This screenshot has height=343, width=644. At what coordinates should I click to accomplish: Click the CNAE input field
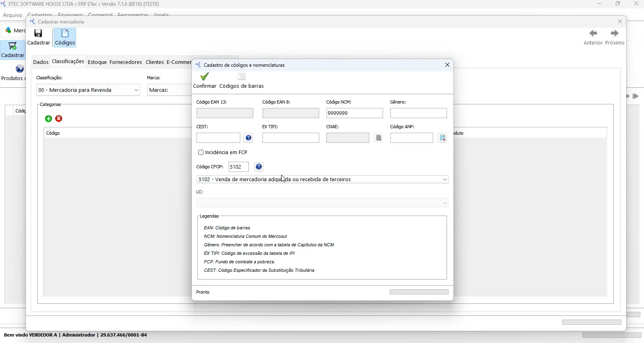tap(348, 138)
